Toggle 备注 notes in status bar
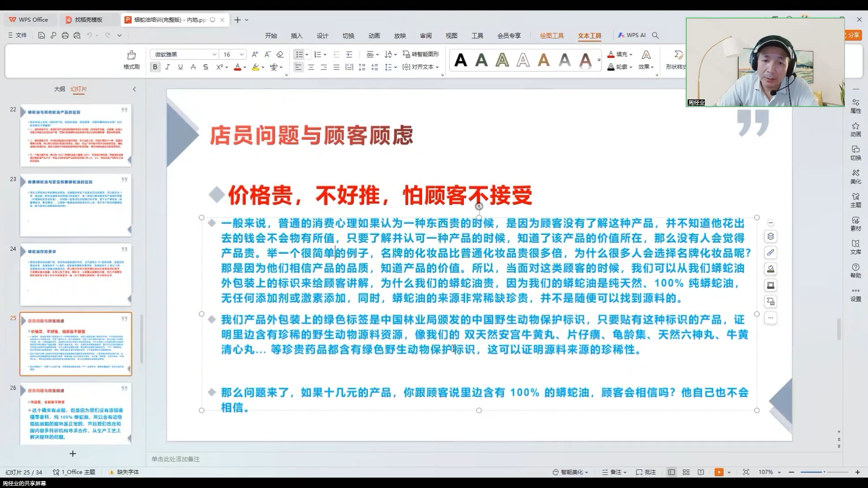Image resolution: width=868 pixels, height=488 pixels. pos(614,472)
